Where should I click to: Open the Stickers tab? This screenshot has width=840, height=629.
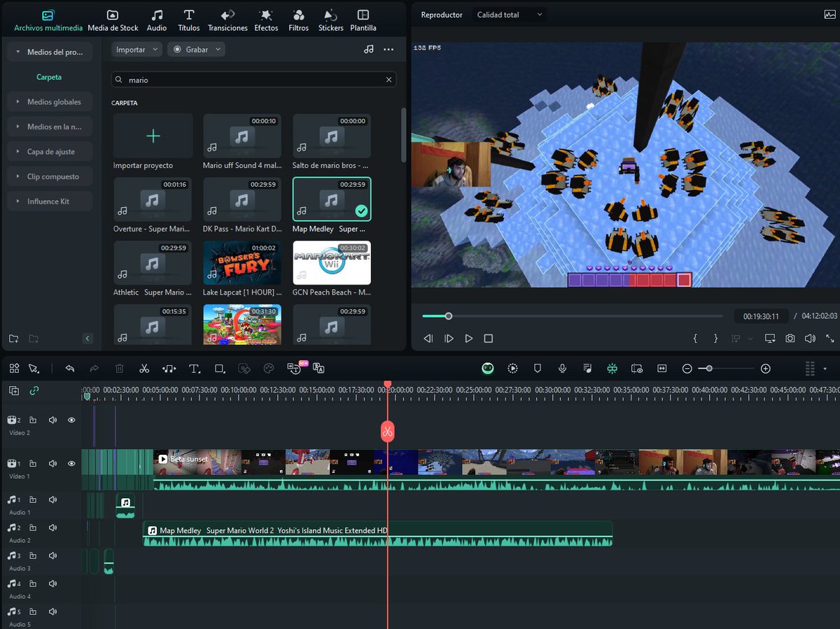coord(330,20)
